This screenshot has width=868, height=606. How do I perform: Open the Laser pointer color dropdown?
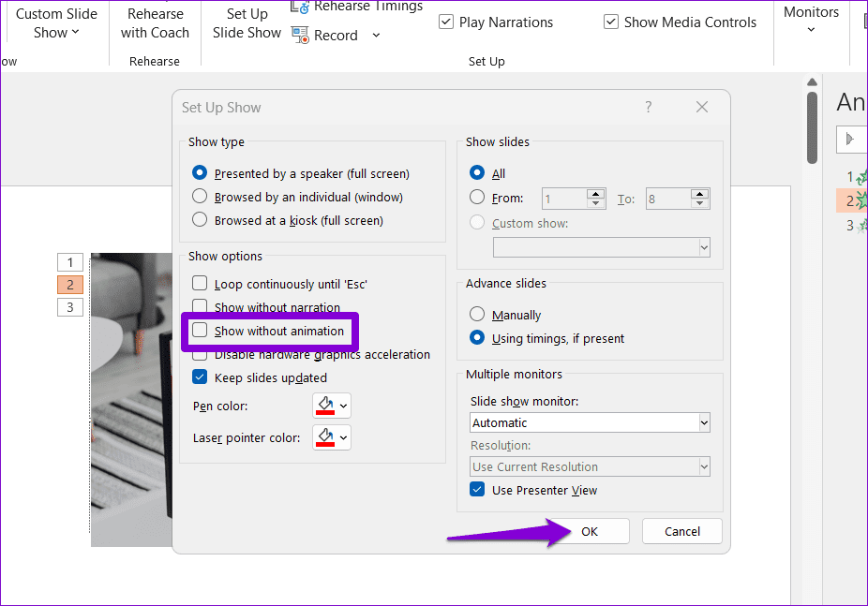(x=343, y=437)
